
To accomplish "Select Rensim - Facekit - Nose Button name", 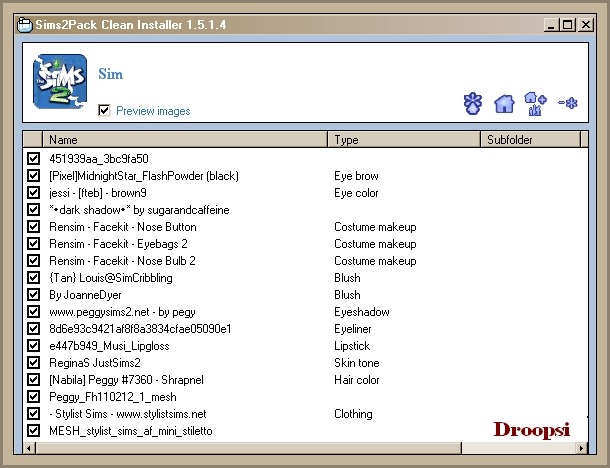I will (x=123, y=227).
